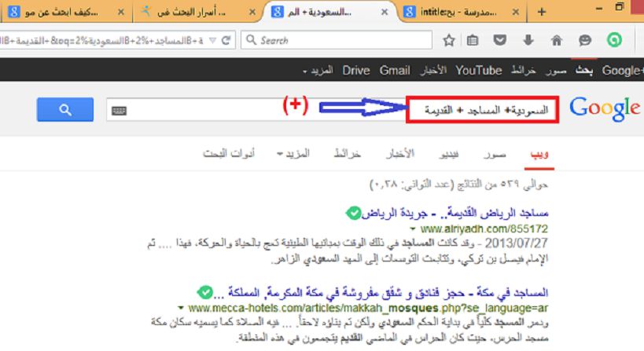Viewport: 644px width, 351px height.
Task: Open صور in the black Google bar
Action: tap(556, 71)
